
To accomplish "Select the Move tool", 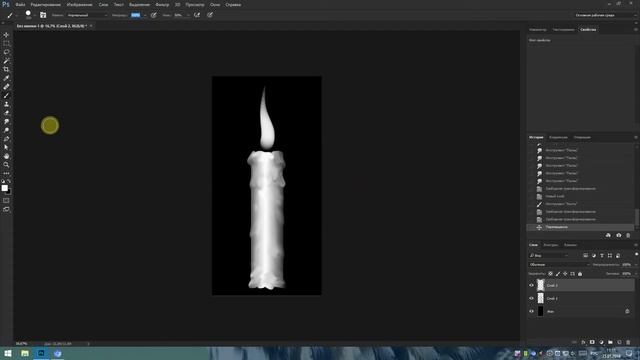I will pyautogui.click(x=6, y=35).
